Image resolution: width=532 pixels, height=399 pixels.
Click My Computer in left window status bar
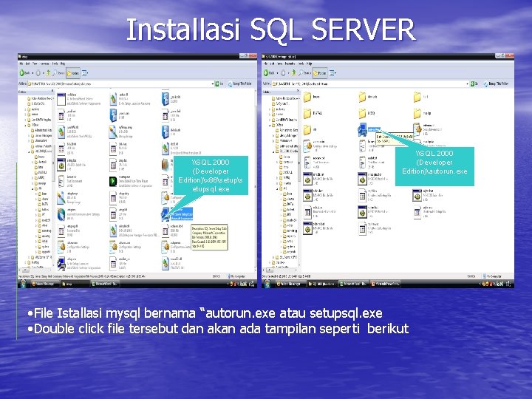click(x=238, y=276)
